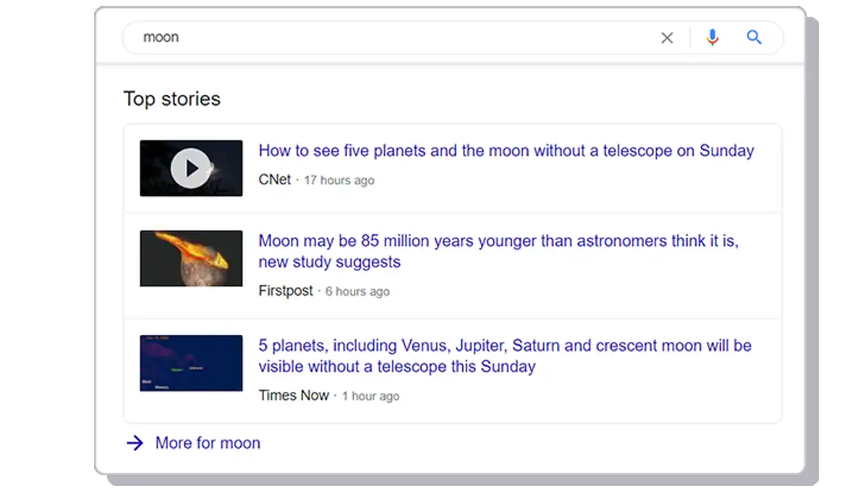Click the blue magnifying glass search icon
The height and width of the screenshot is (488, 868).
[x=754, y=38]
